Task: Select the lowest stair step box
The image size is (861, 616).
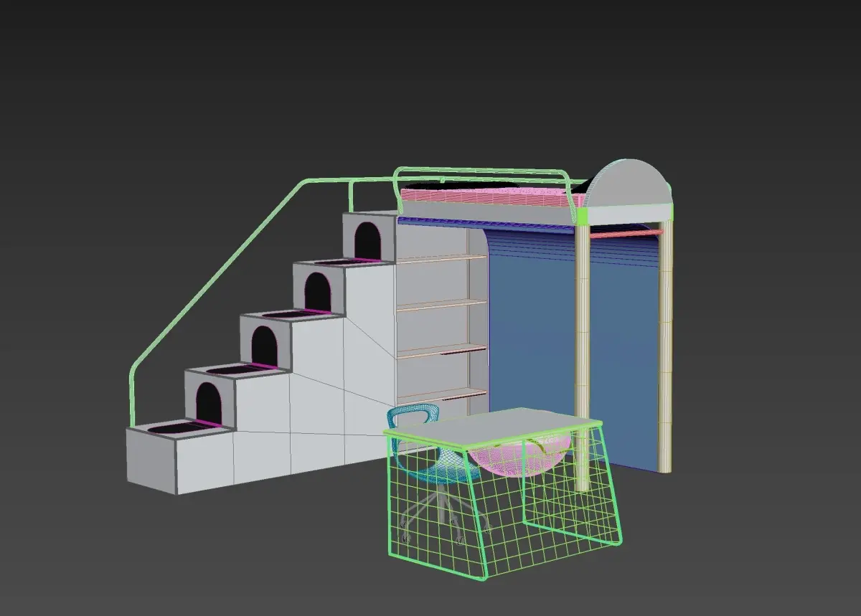Action: coord(179,458)
